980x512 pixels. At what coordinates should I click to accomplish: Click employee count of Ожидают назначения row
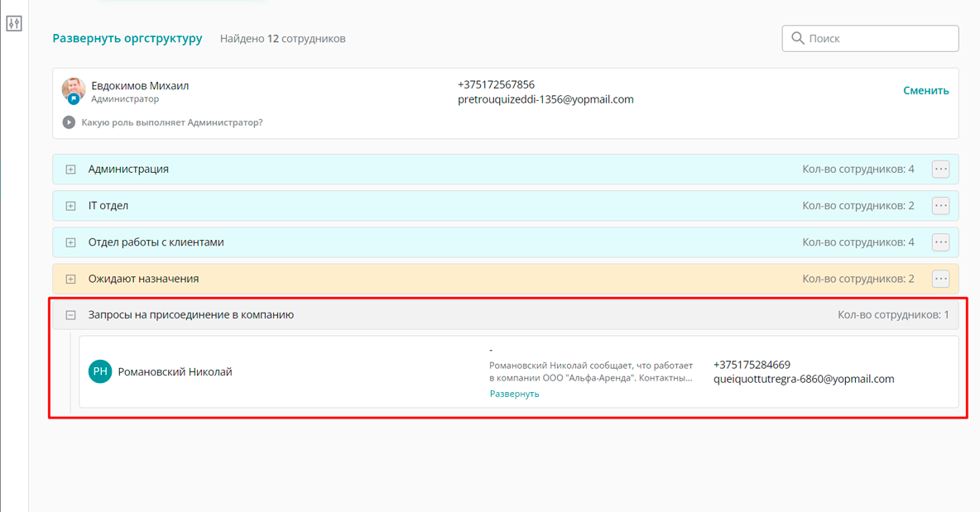[x=858, y=279]
